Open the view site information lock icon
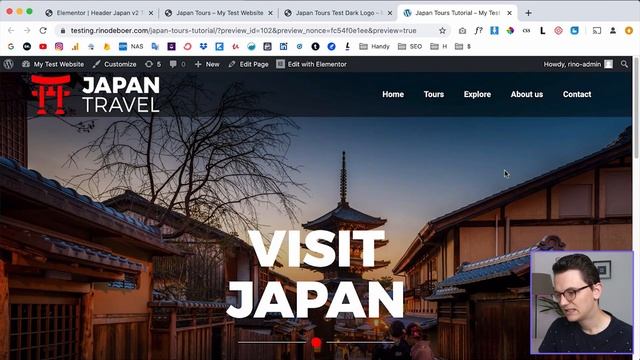Image resolution: width=640 pixels, height=360 pixels. click(62, 31)
